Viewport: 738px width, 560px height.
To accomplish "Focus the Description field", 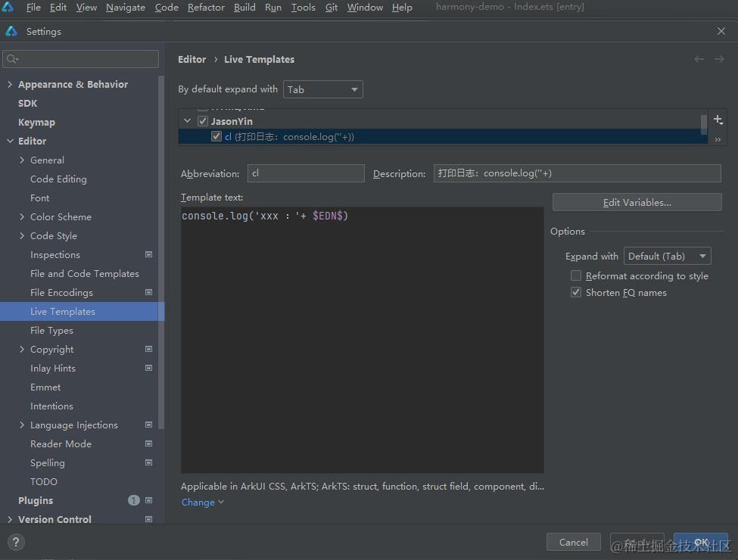I will pos(577,173).
